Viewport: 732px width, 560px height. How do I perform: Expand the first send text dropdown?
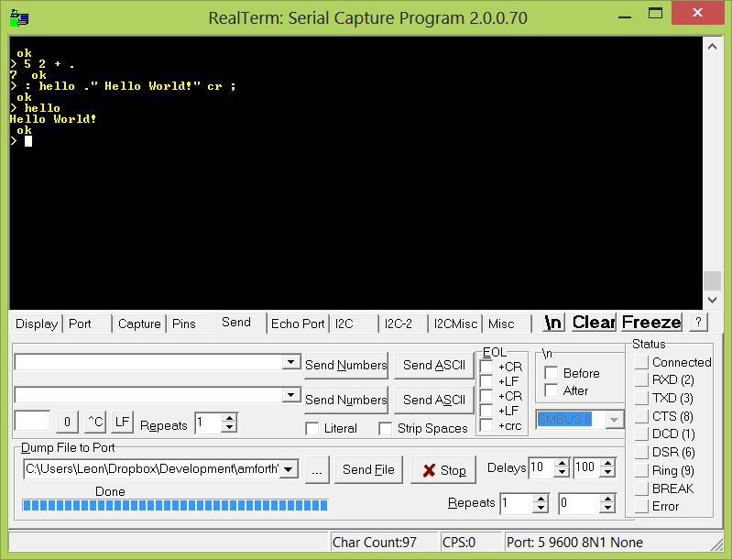(x=290, y=363)
